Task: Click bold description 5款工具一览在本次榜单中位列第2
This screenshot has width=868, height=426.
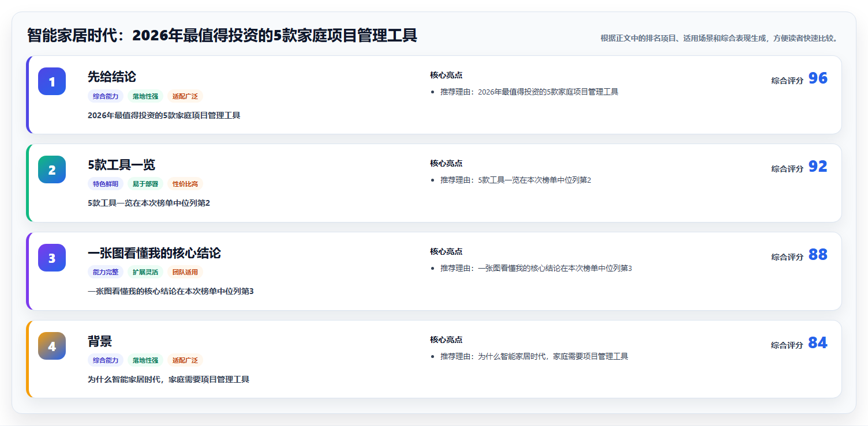Action: coord(149,203)
